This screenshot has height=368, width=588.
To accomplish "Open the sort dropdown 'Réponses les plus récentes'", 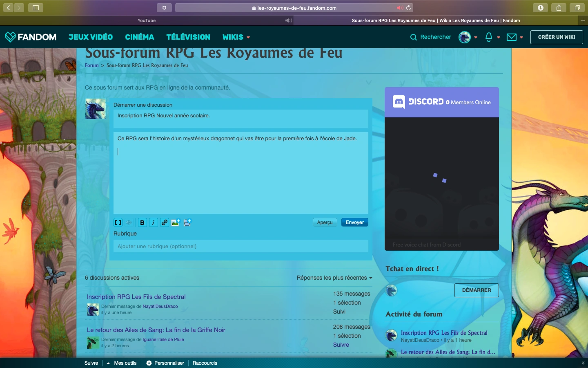I will (334, 278).
